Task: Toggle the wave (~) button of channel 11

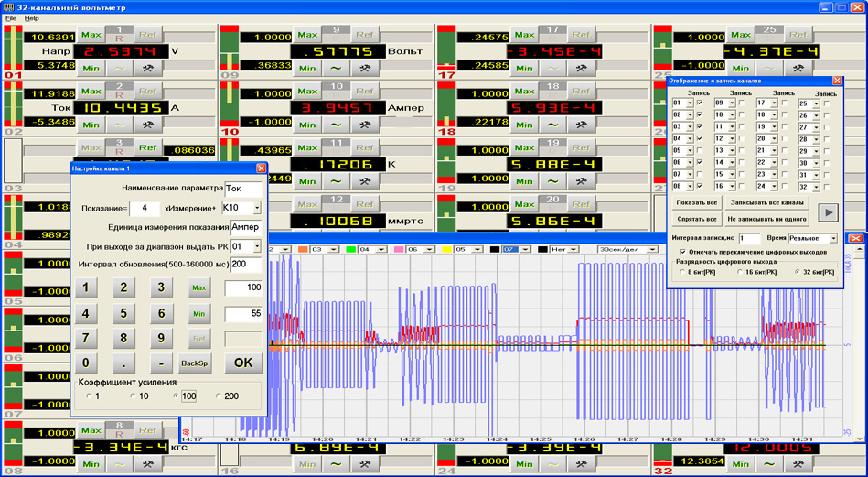Action: pyautogui.click(x=336, y=181)
